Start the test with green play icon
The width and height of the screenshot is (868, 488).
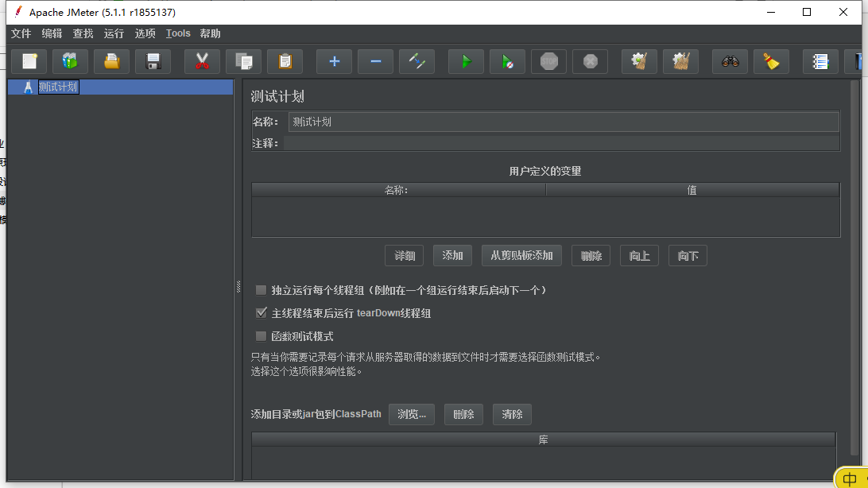coord(466,61)
